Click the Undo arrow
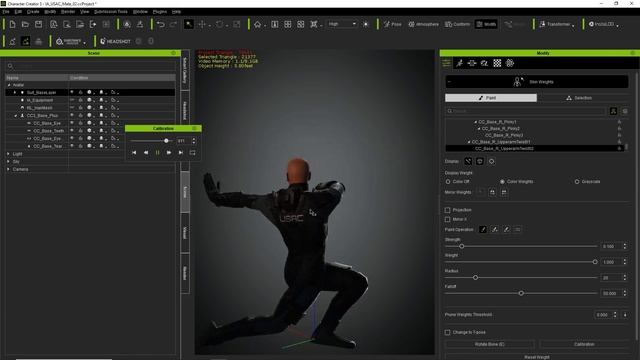Viewport: 640px width, 360px height. click(161, 24)
